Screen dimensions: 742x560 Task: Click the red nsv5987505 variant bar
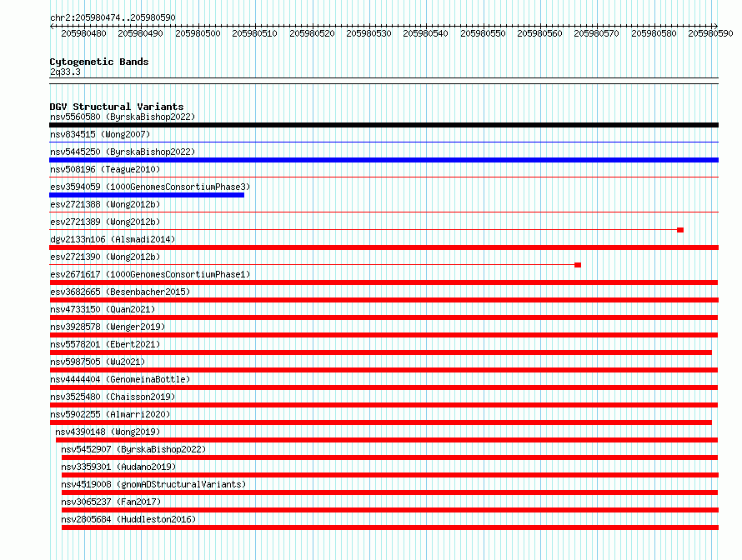384,370
